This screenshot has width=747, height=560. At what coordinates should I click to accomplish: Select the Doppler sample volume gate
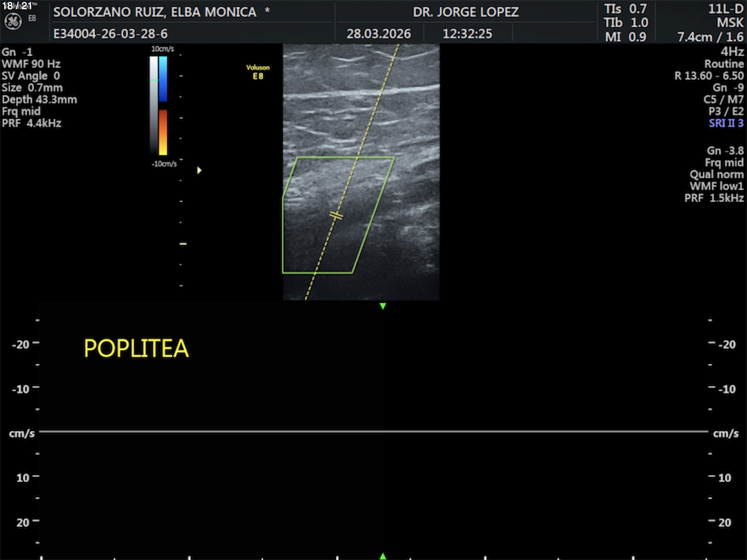tap(336, 216)
